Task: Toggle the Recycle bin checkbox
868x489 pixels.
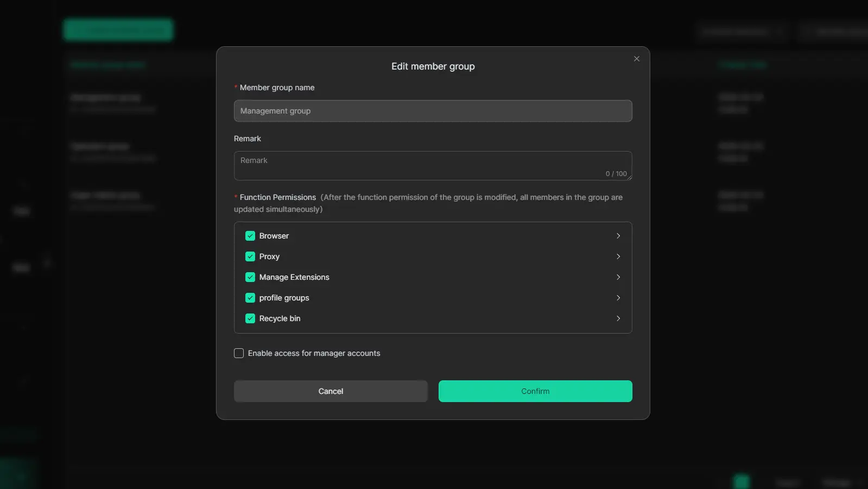Action: click(250, 318)
